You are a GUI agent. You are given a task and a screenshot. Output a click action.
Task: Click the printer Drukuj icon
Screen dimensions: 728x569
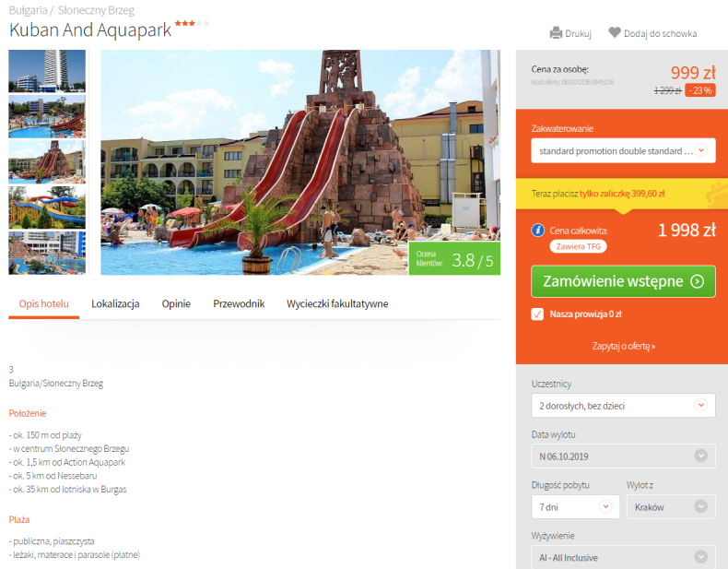click(556, 33)
